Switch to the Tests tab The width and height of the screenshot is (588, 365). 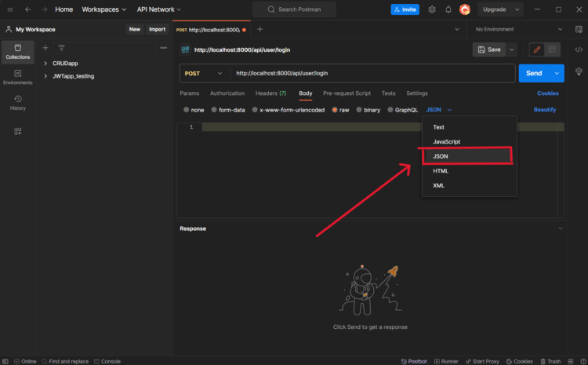[x=388, y=93]
